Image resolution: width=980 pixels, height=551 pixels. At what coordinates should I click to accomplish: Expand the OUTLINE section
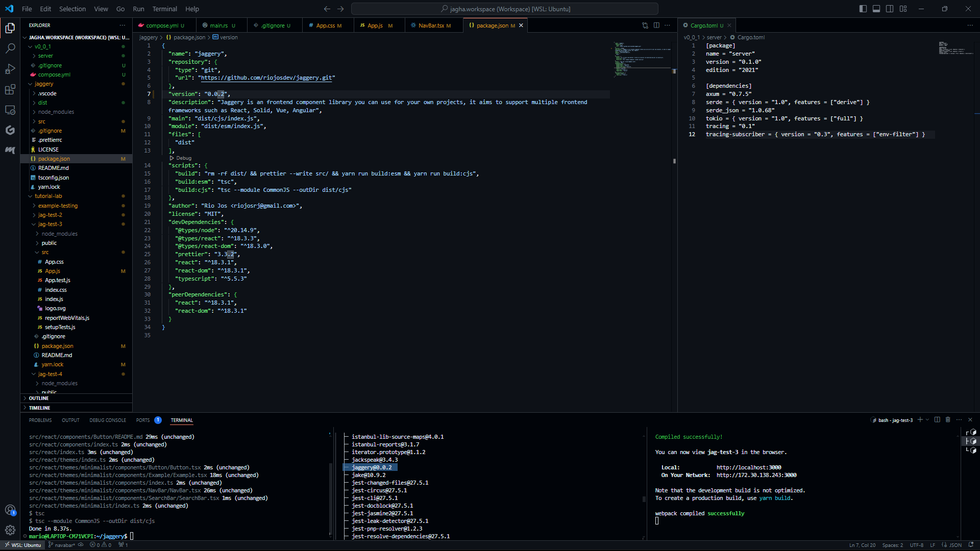(x=76, y=398)
